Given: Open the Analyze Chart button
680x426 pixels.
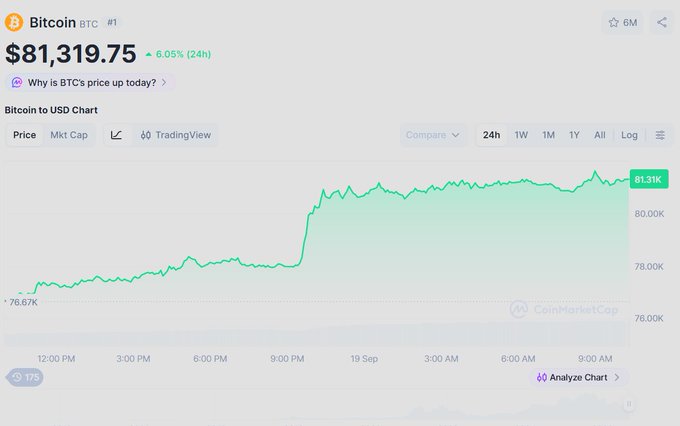Looking at the screenshot, I should coord(578,377).
